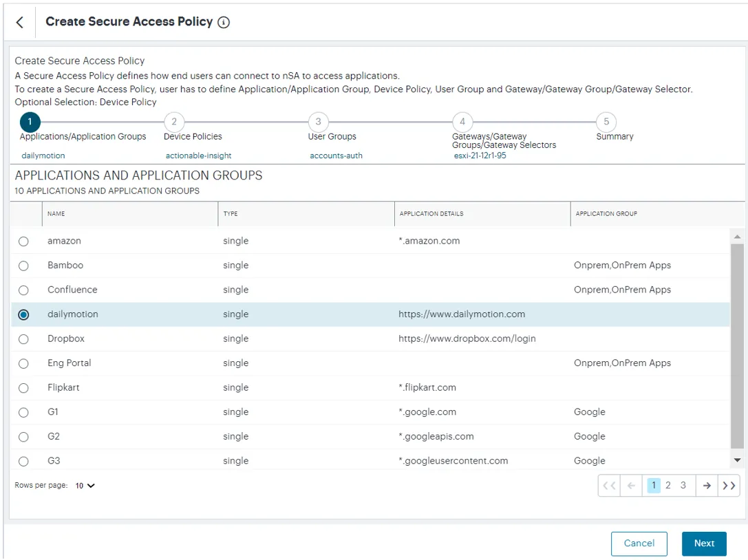
Task: Select the amazon application radio button
Action: pos(23,241)
